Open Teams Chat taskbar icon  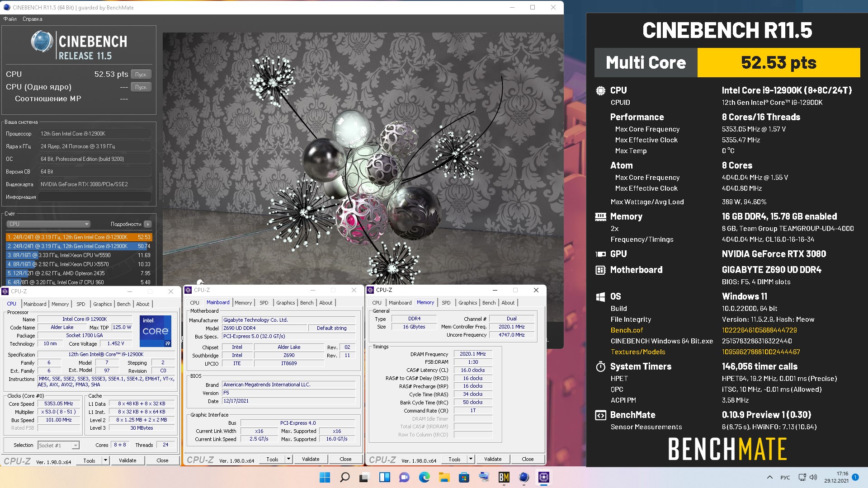[x=404, y=477]
